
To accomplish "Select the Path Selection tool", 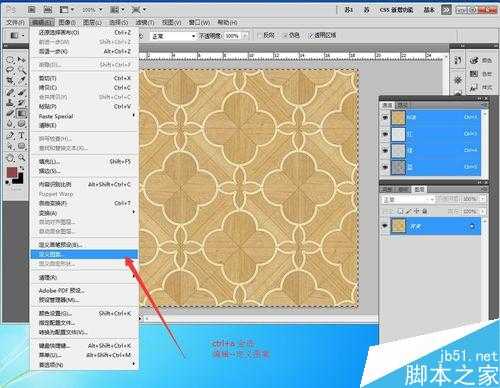I will click(x=10, y=146).
